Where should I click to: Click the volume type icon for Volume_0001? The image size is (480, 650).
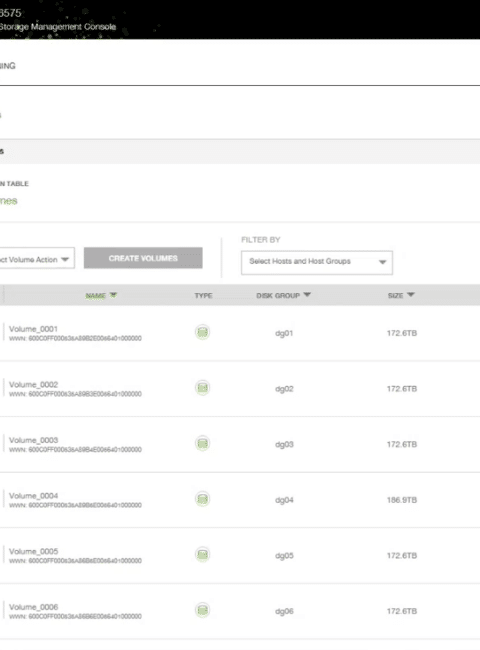202,332
